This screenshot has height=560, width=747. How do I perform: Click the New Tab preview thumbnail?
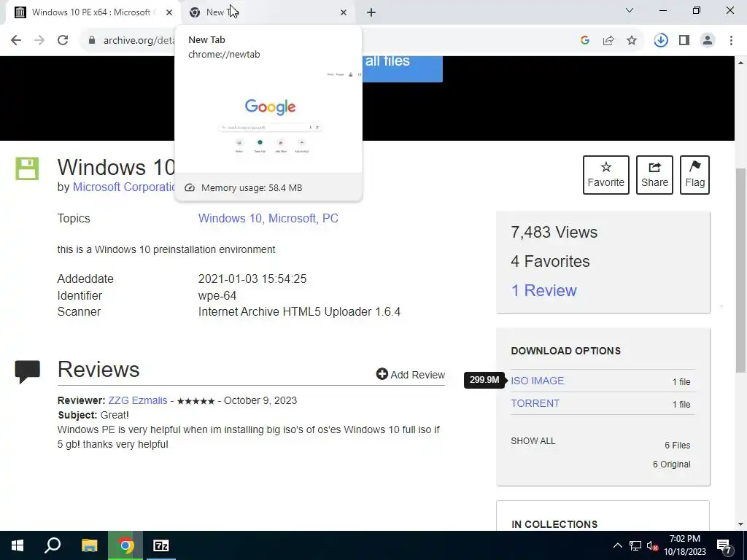[268, 122]
